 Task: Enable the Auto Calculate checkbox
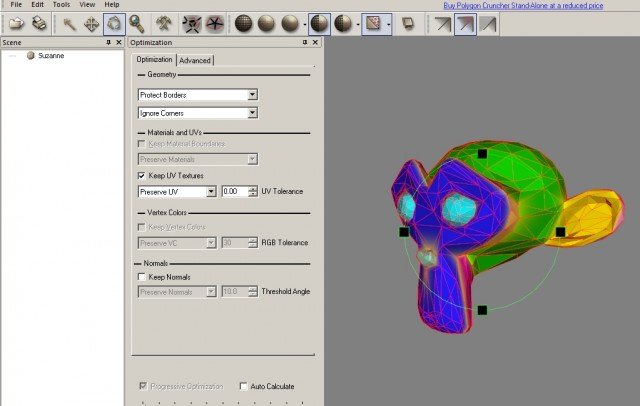tap(243, 386)
